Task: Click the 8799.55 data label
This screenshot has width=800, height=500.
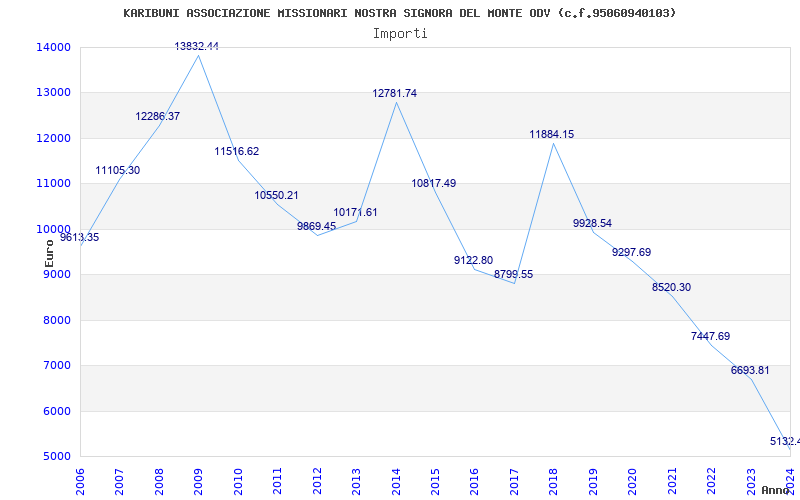Action: coord(513,274)
